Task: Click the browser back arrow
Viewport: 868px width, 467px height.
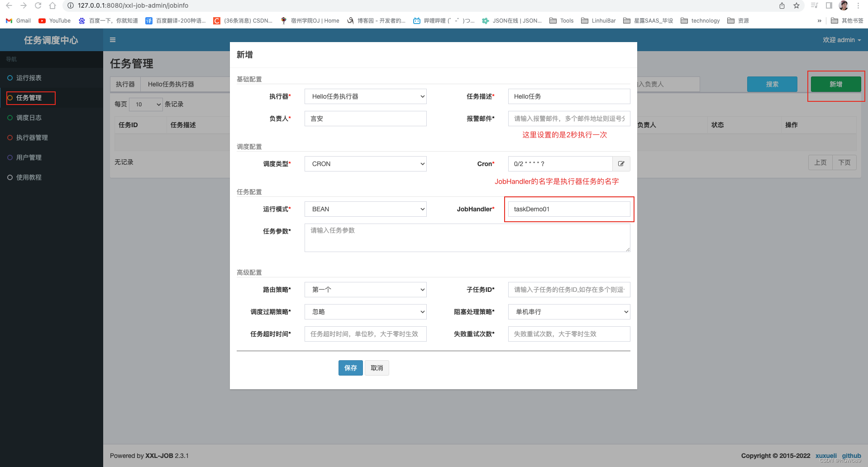Action: [x=9, y=5]
